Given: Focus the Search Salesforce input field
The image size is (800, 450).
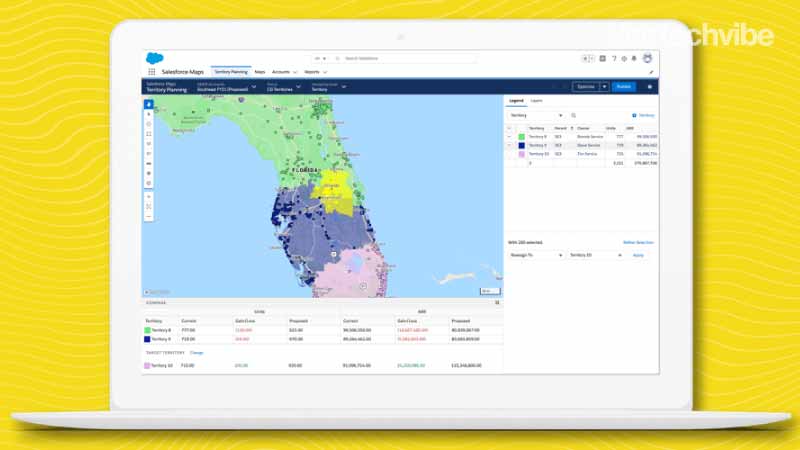Looking at the screenshot, I should point(406,59).
